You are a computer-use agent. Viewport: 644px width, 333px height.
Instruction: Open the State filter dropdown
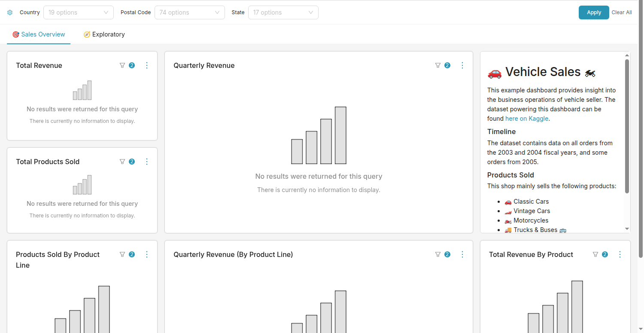[283, 12]
